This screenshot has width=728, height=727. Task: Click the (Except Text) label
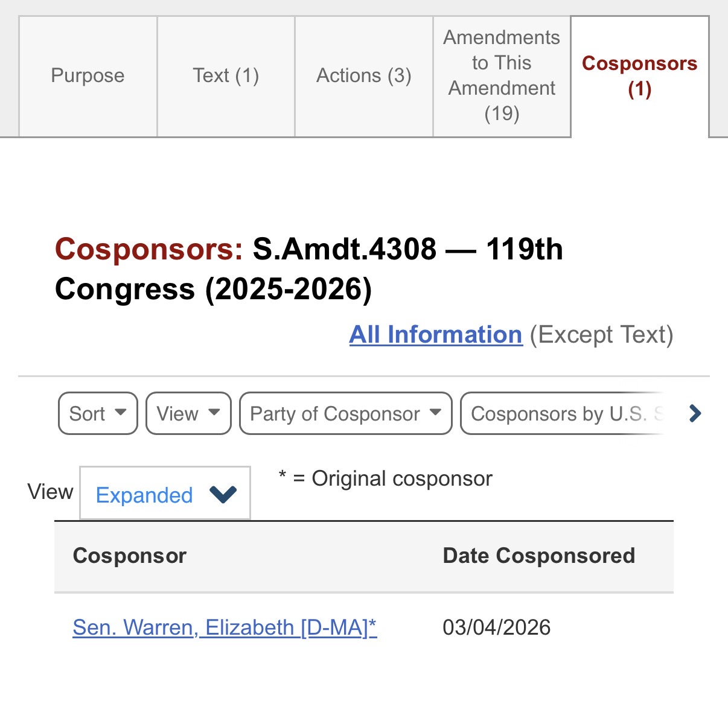click(601, 335)
